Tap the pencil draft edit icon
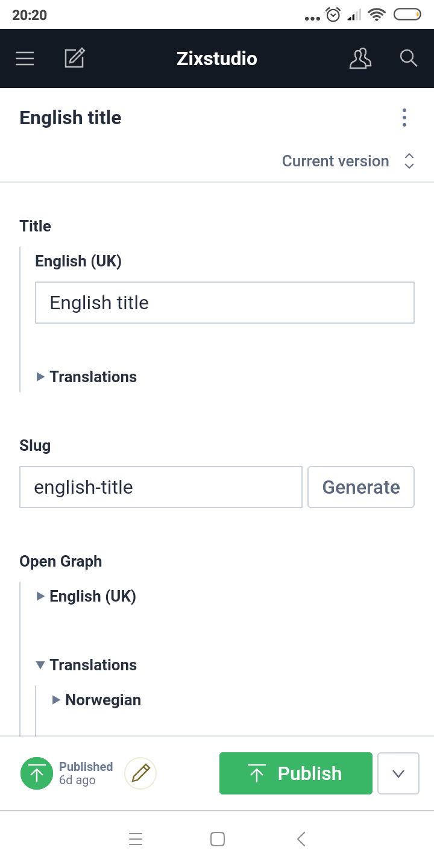Screen dimensions: 434x868 pos(140,773)
